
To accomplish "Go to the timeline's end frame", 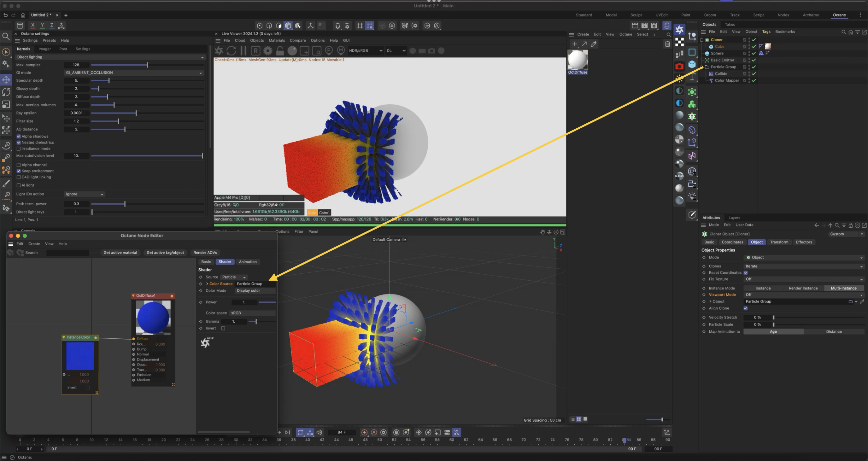I will pos(287,432).
